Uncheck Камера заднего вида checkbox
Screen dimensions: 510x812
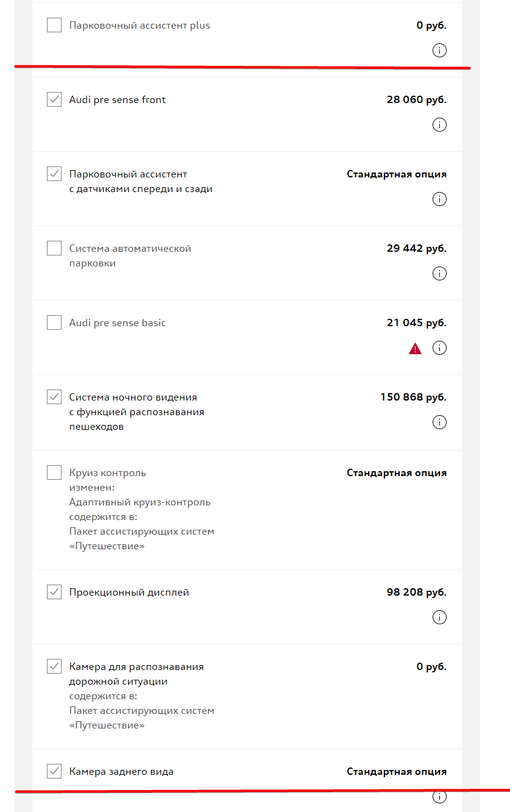[54, 772]
